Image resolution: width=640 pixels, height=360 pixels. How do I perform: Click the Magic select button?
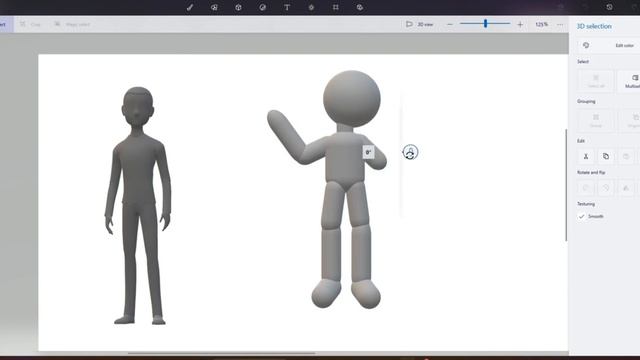[x=72, y=24]
